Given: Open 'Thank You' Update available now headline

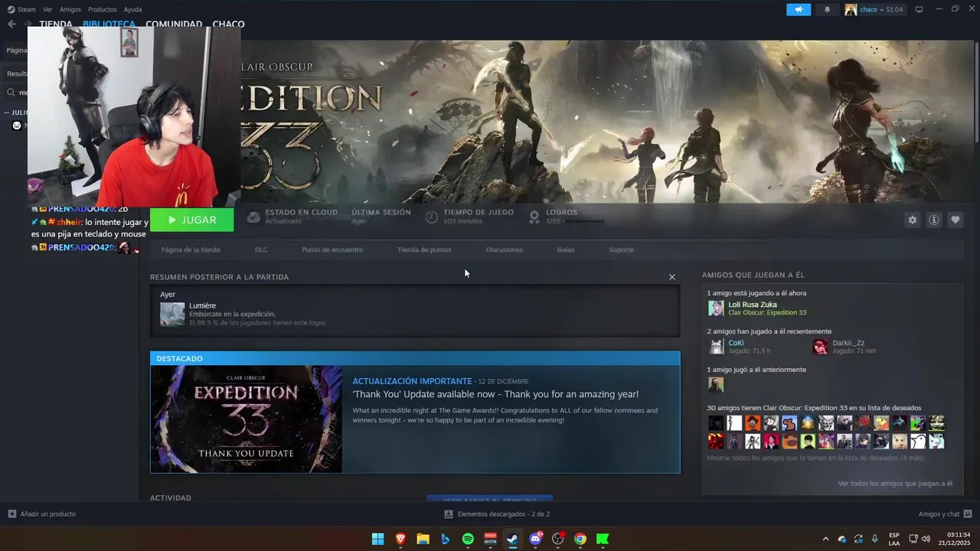Looking at the screenshot, I should click(495, 395).
